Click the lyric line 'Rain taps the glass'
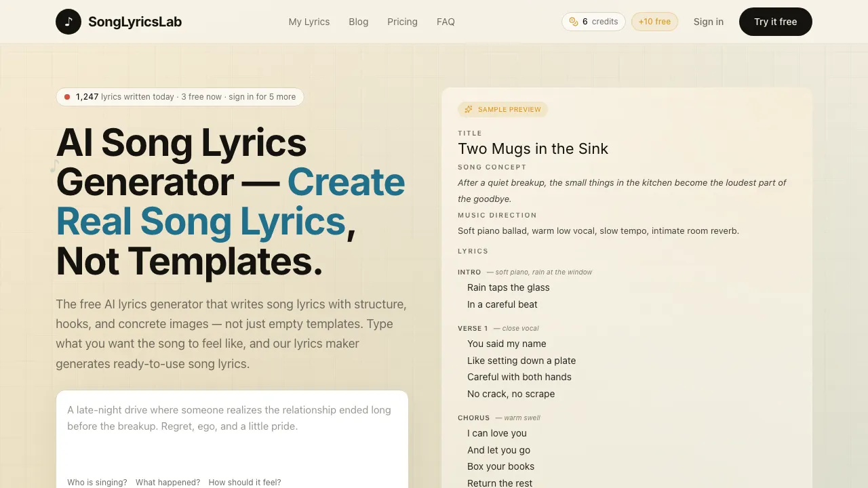Image resolution: width=868 pixels, height=488 pixels. point(509,287)
